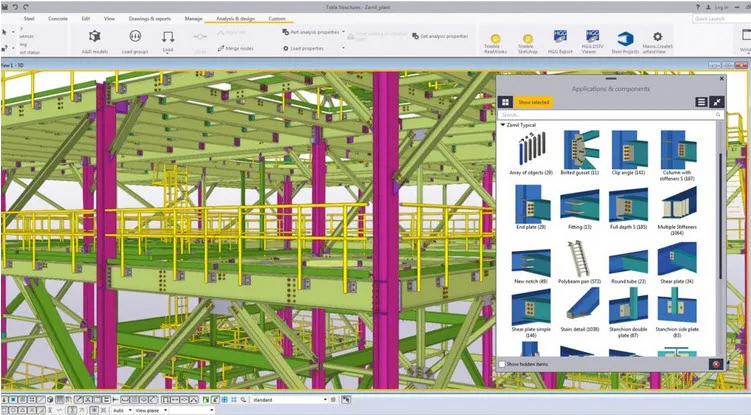The image size is (751, 415).
Task: Choose Stanchion double plate (87) component
Action: pyautogui.click(x=628, y=313)
